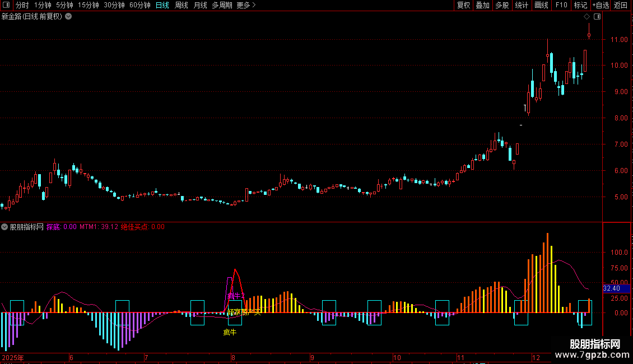Click the 100.0 indicator axis label
Screen dimensions: 633x364
[x=619, y=252]
